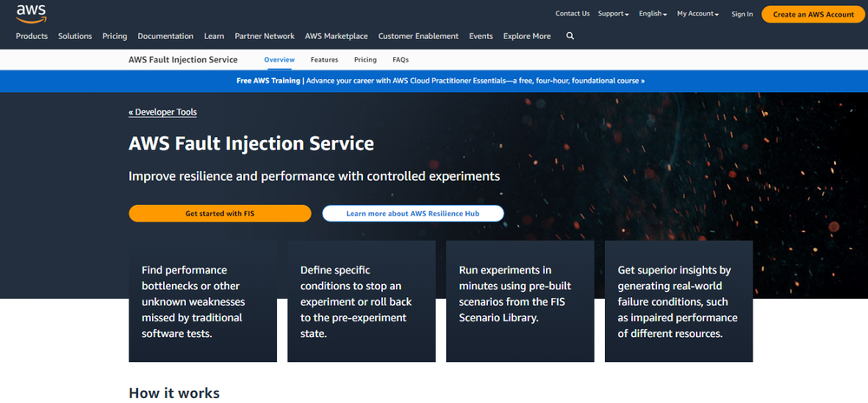The width and height of the screenshot is (868, 403).
Task: Switch to the Features tab
Action: coord(324,60)
